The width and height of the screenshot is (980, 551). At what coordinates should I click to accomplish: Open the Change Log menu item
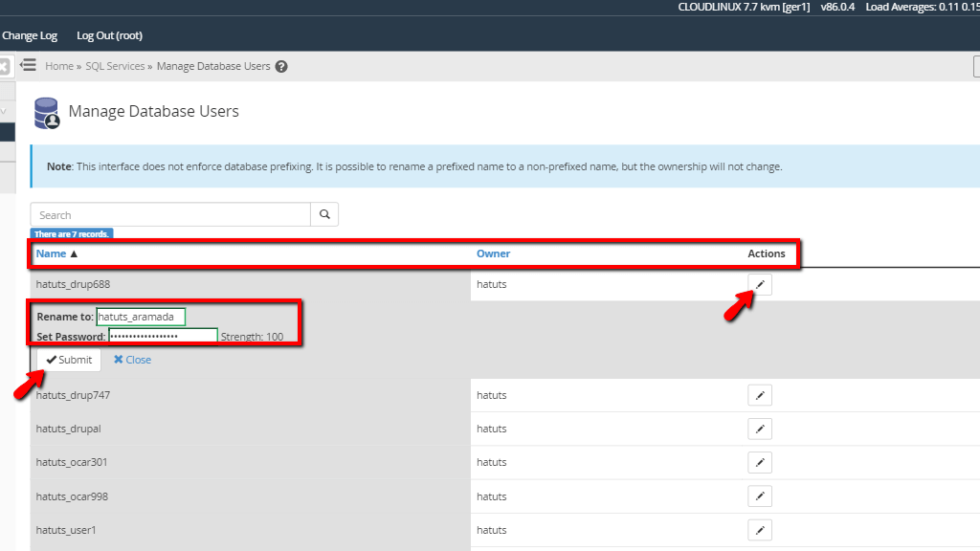coord(30,35)
